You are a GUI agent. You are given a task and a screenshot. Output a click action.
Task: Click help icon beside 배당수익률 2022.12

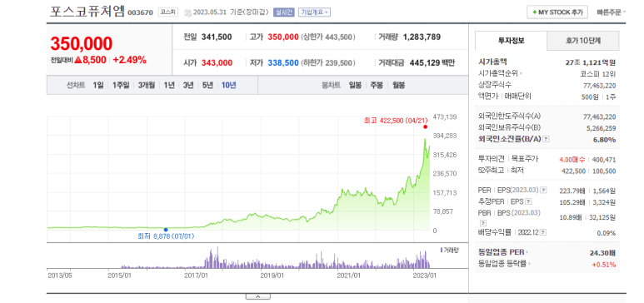[x=543, y=232]
